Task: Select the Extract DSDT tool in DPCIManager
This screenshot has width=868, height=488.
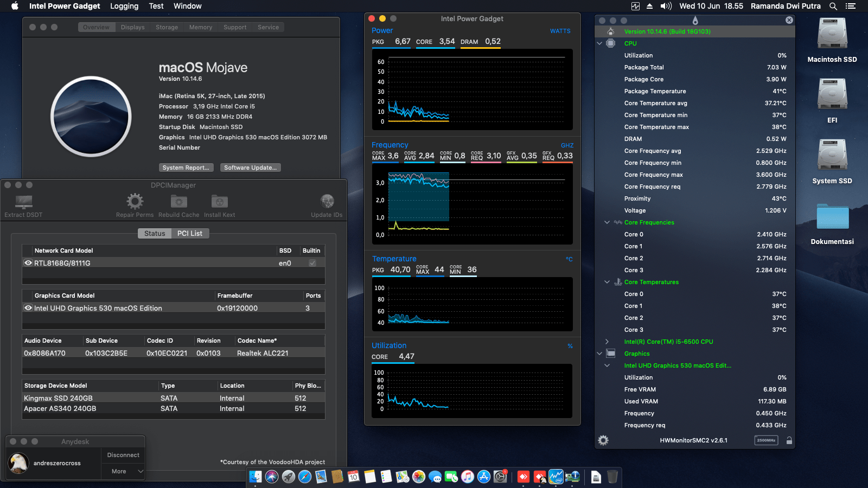Action: (22, 203)
